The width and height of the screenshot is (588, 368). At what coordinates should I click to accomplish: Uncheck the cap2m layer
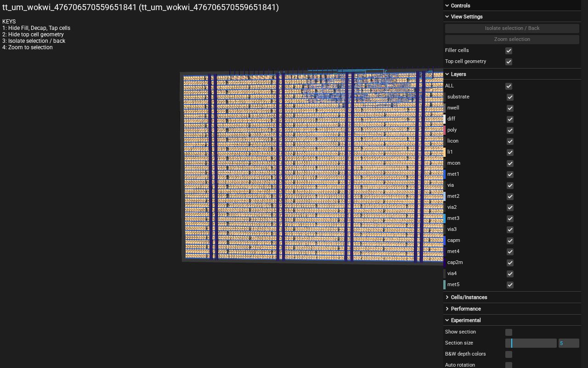(x=510, y=263)
